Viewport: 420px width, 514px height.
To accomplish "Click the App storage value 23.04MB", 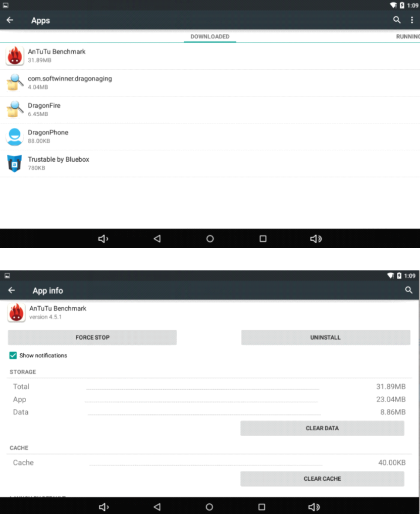I will pyautogui.click(x=391, y=399).
